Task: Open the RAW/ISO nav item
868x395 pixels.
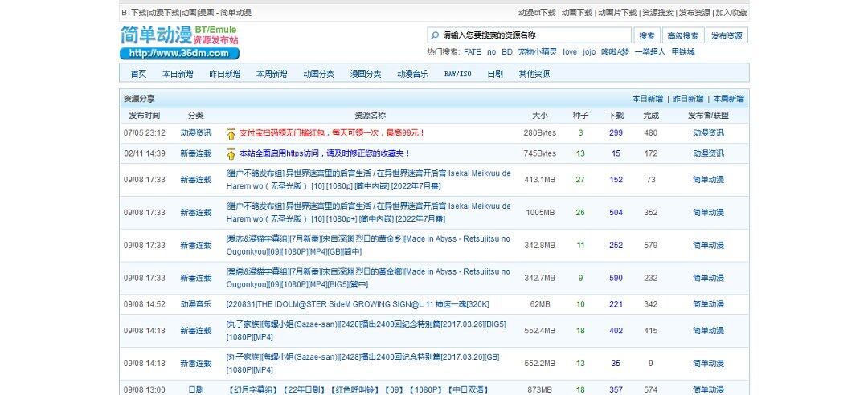Action: 458,74
